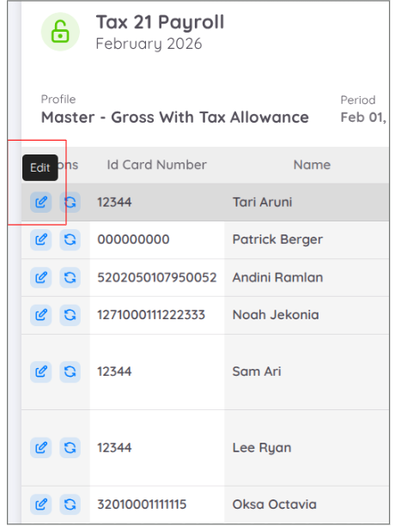Edit Tari Aruni's payroll row
Screen dimensions: 401x532
click(x=40, y=203)
